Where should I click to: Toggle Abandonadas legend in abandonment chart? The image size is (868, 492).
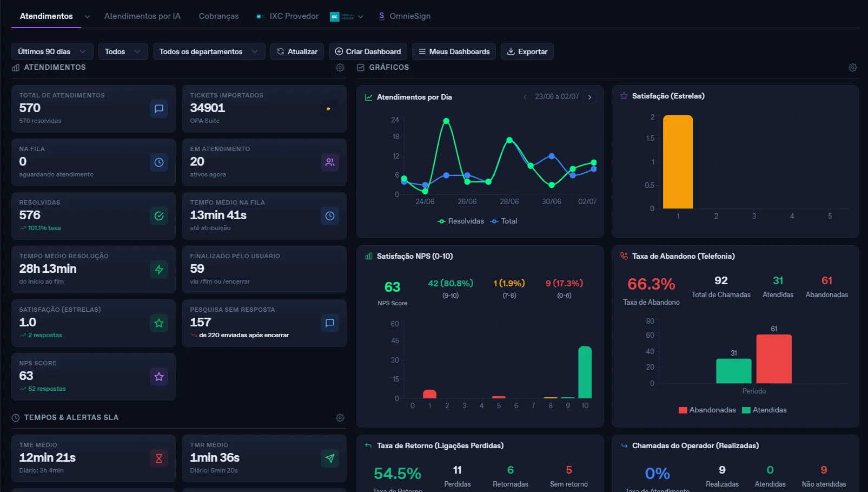coord(707,410)
